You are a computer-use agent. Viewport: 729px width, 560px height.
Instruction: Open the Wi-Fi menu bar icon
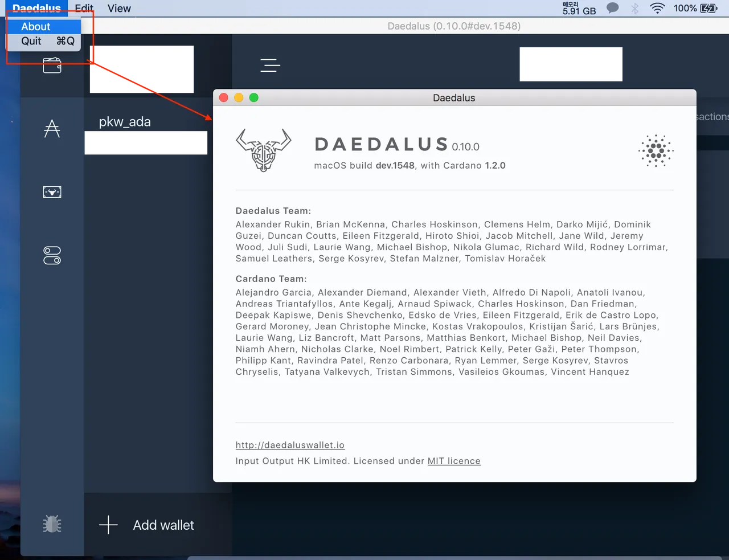tap(657, 8)
